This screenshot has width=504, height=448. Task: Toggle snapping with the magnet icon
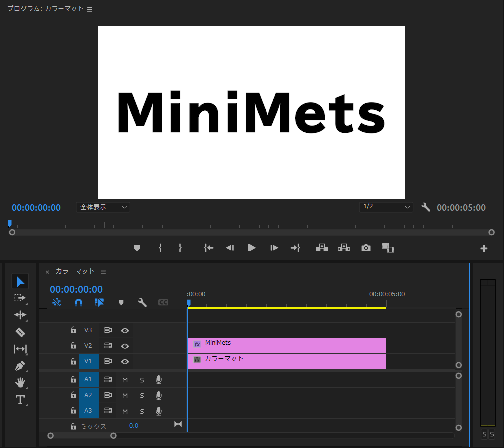[78, 302]
